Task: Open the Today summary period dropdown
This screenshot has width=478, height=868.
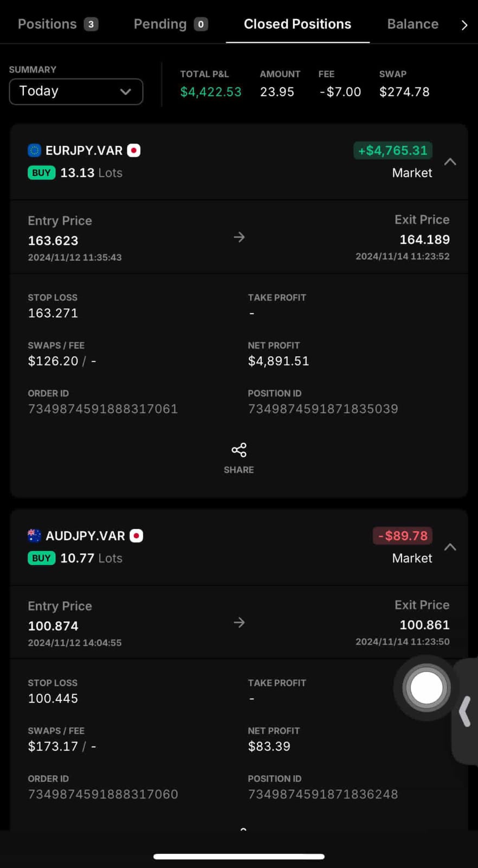Action: point(76,91)
